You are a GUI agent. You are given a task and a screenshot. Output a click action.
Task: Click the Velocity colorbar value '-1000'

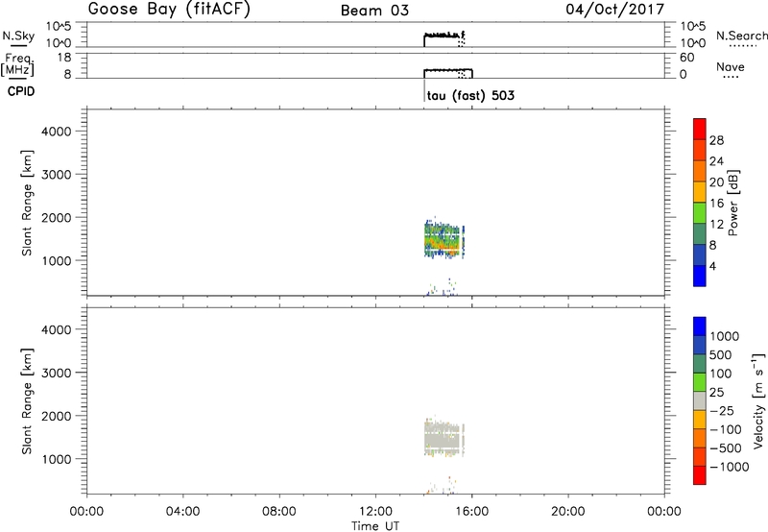[729, 467]
